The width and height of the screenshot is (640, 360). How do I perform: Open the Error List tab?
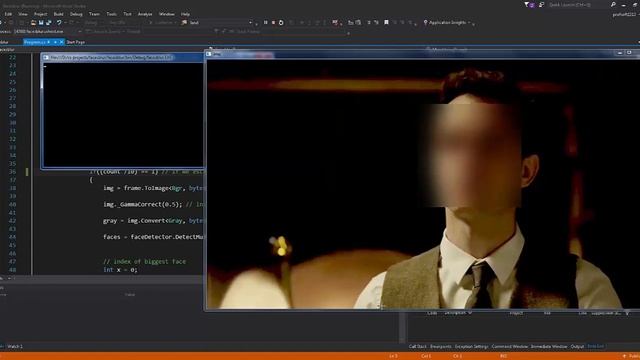click(x=596, y=346)
